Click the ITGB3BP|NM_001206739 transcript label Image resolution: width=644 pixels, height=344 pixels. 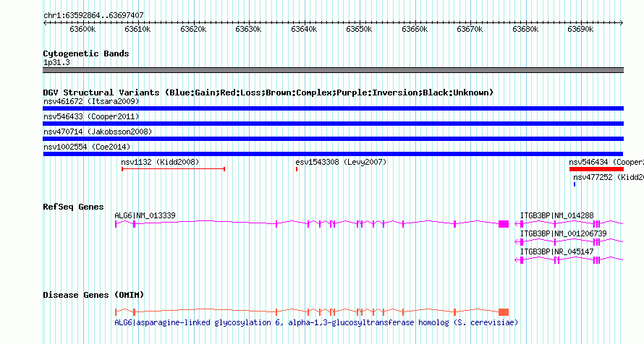click(563, 233)
